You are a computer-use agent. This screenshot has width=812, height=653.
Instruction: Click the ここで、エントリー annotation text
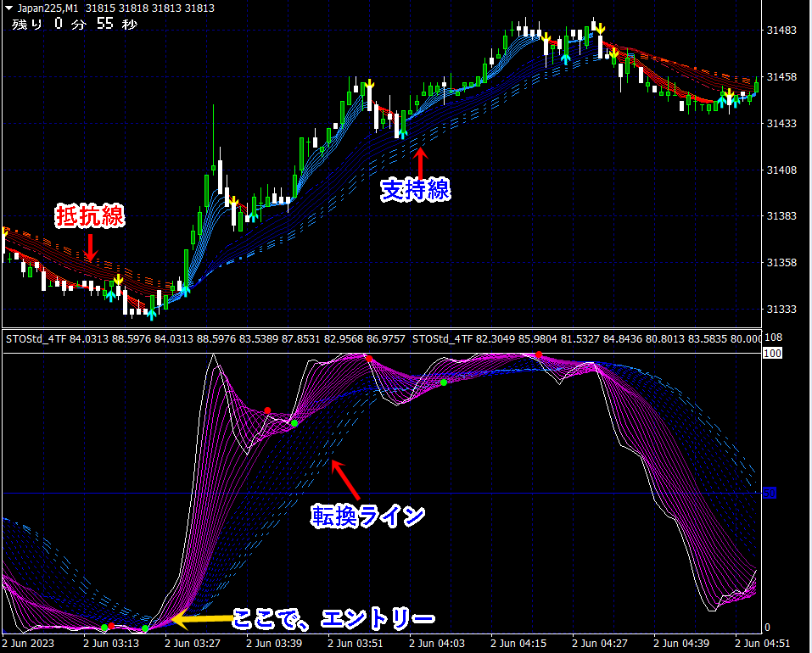pos(333,619)
